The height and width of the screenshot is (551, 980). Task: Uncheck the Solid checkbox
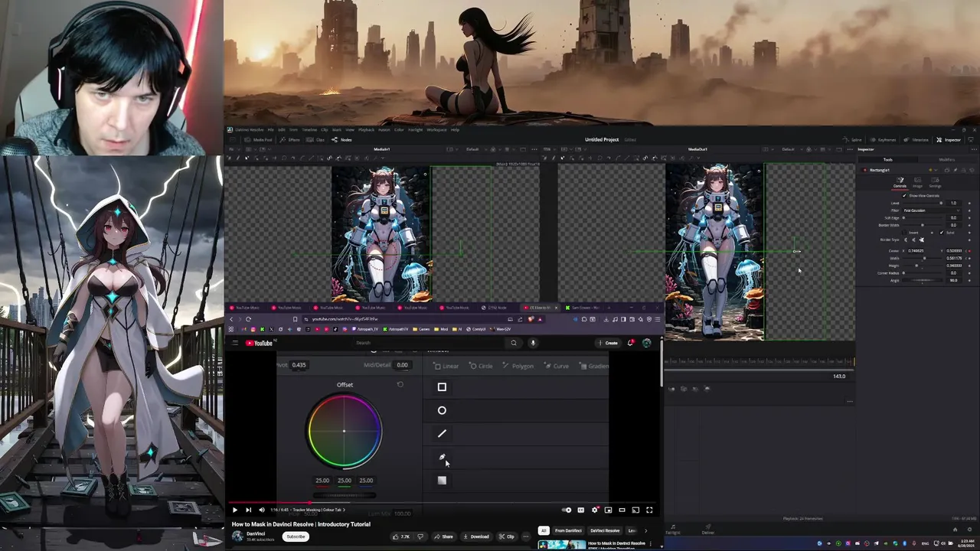[942, 233]
